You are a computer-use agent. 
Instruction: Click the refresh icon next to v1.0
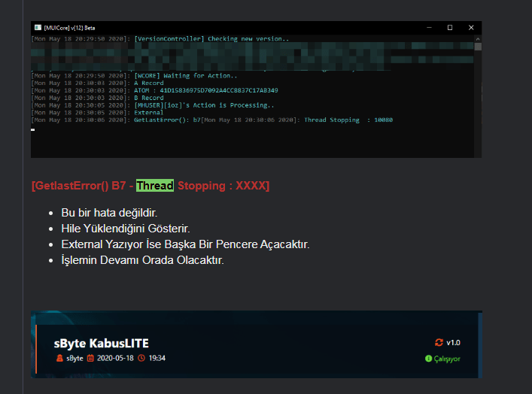tap(439, 342)
